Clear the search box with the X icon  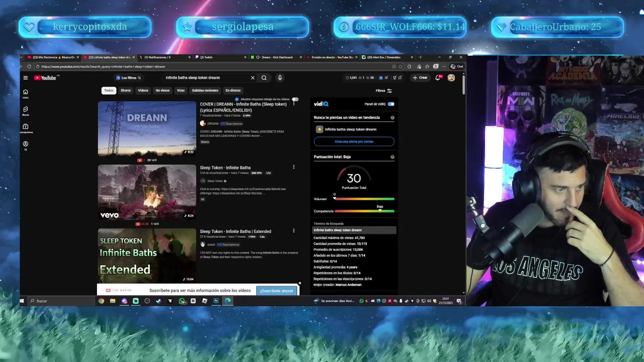(x=253, y=78)
